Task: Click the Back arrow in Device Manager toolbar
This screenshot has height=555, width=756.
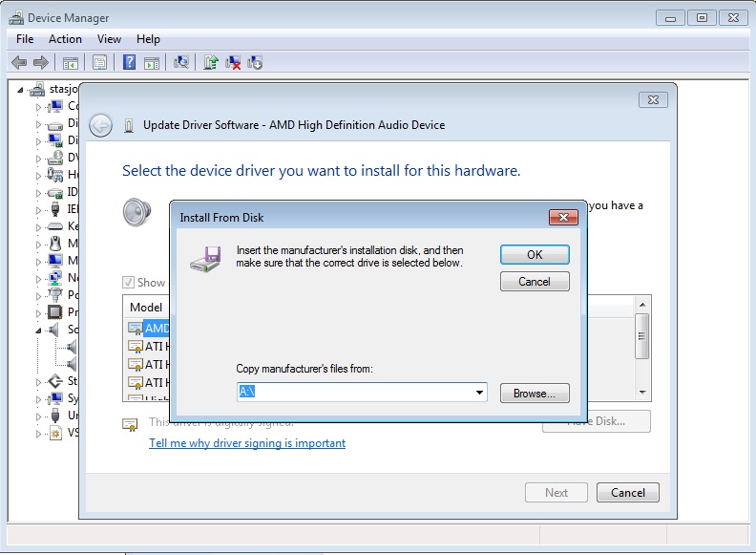Action: [19, 62]
